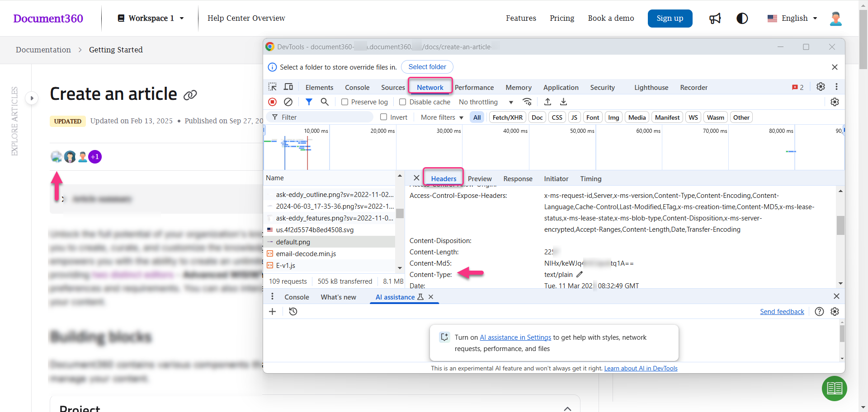Viewport: 868px width, 412px height.
Task: Open DevTools settings gear in tab bar
Action: 821,87
